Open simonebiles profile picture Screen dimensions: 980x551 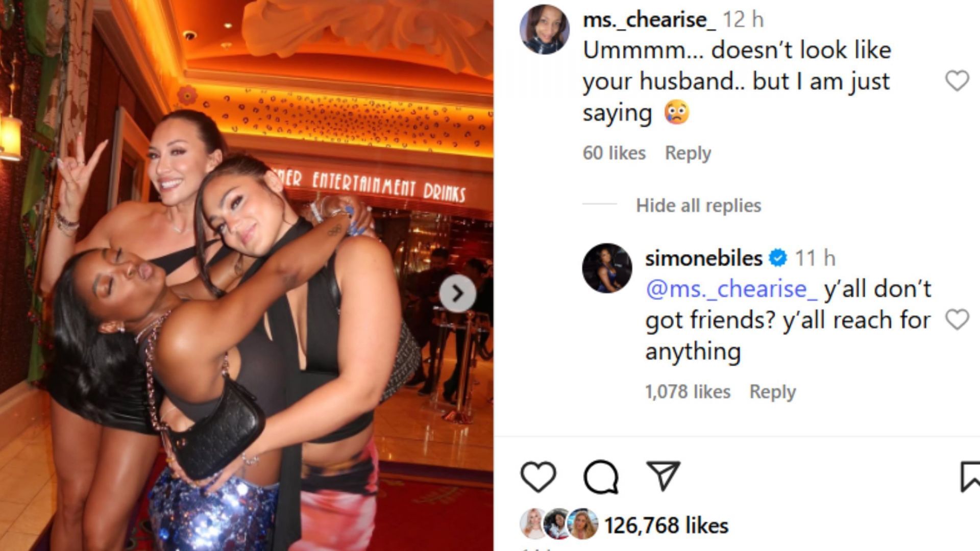click(x=607, y=268)
